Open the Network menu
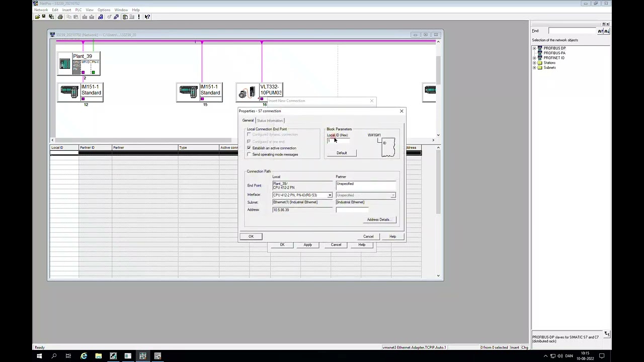The height and width of the screenshot is (362, 644). (41, 10)
